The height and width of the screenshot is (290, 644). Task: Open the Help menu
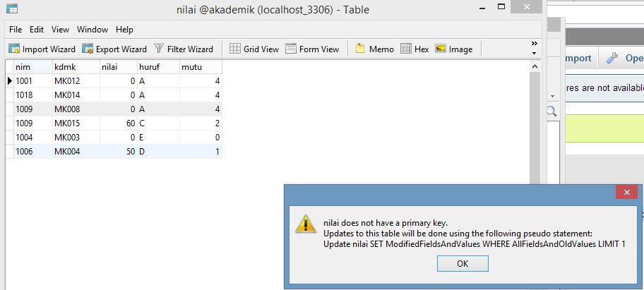pos(124,30)
